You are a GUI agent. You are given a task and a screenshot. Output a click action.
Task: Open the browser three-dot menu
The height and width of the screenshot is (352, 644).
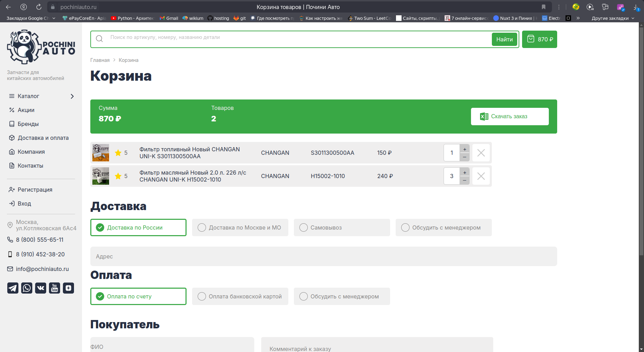(559, 7)
